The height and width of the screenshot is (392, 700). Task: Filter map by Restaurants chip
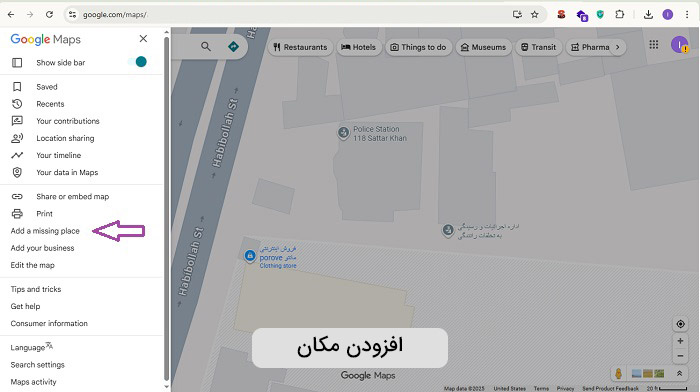point(300,47)
